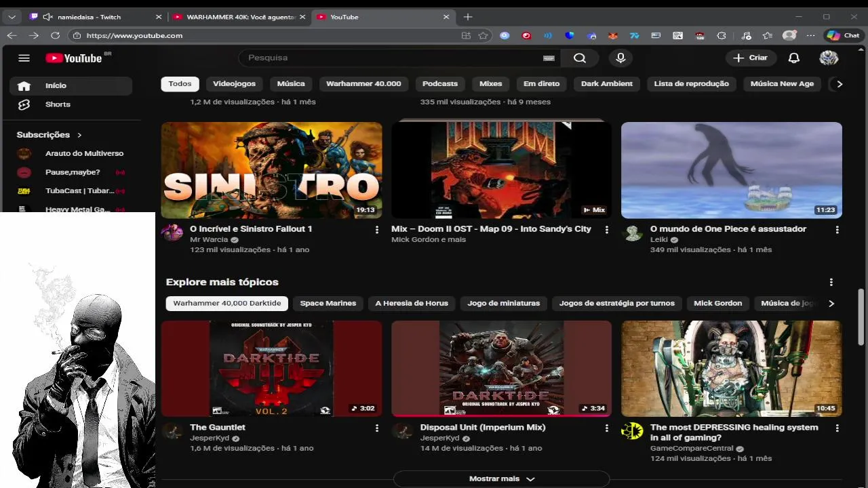The width and height of the screenshot is (868, 488).
Task: Select Jogo de miniaturas topic chip
Action: [x=504, y=303]
